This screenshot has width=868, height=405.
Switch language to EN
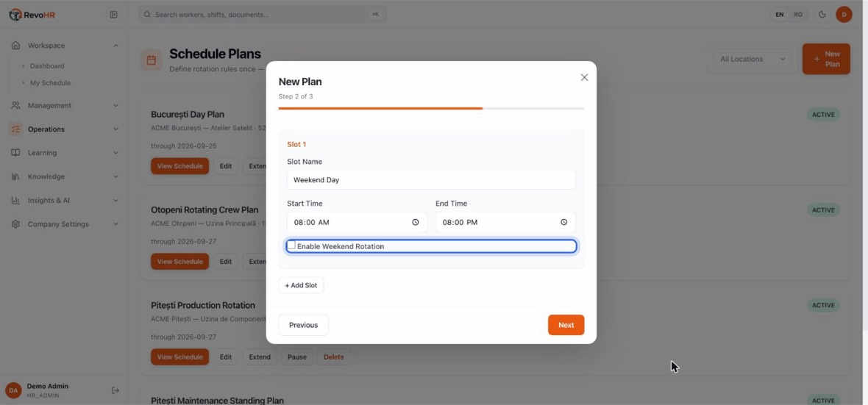(780, 15)
